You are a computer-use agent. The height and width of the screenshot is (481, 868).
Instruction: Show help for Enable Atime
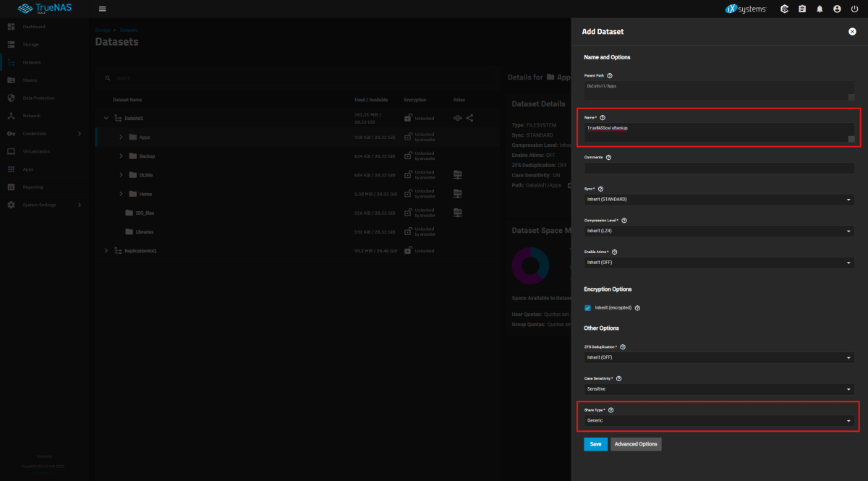615,252
